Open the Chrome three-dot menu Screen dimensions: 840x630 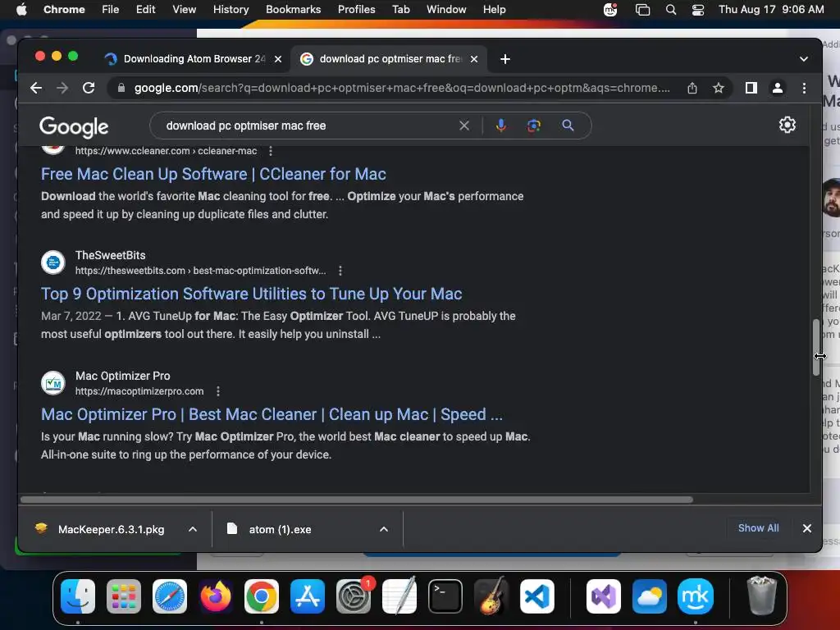pyautogui.click(x=804, y=88)
